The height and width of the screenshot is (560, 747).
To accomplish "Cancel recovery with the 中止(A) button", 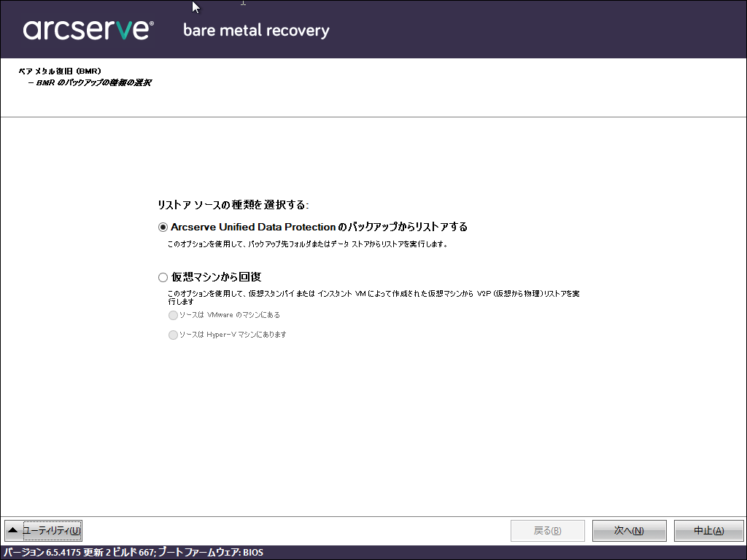I will [709, 531].
